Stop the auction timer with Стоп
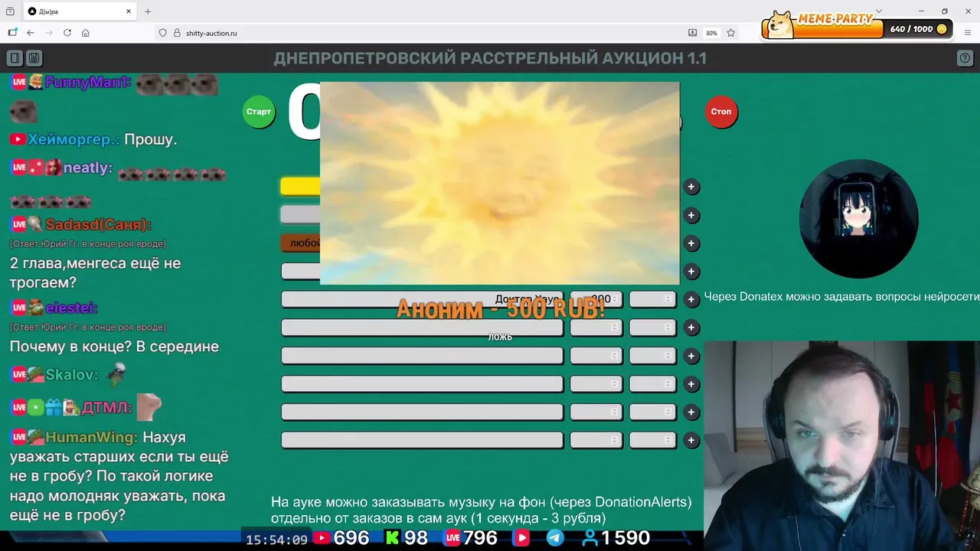 (721, 112)
